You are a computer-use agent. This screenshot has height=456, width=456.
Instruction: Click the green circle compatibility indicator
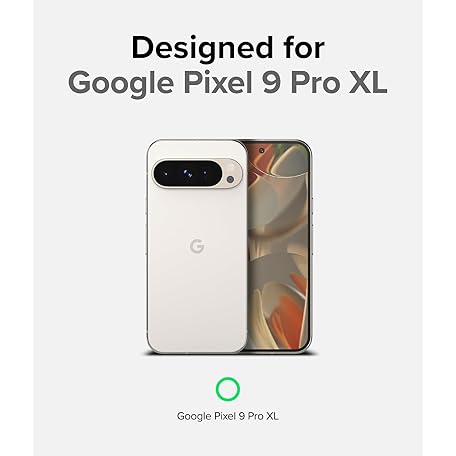(x=228, y=389)
